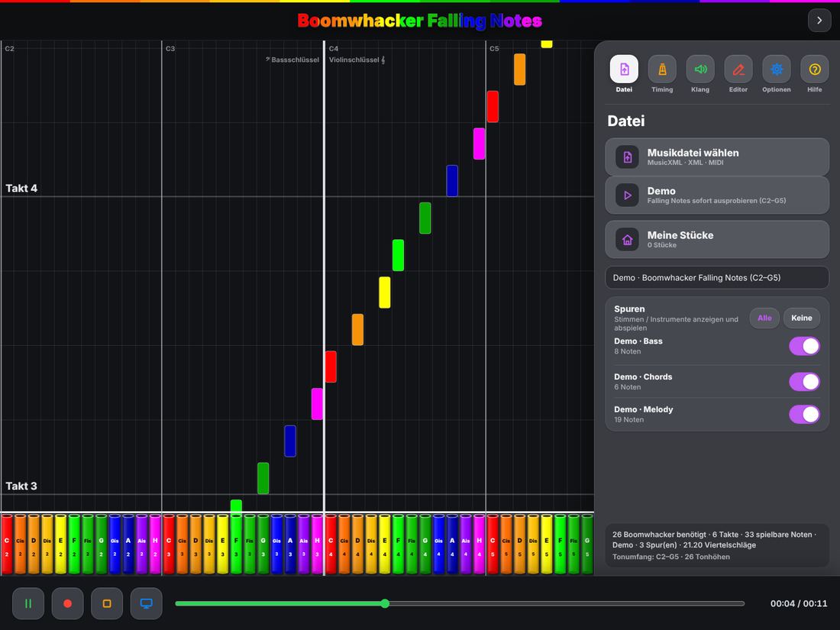This screenshot has height=630, width=840.
Task: Tap the yellow E2 Boomwhacker tube
Action: point(60,544)
